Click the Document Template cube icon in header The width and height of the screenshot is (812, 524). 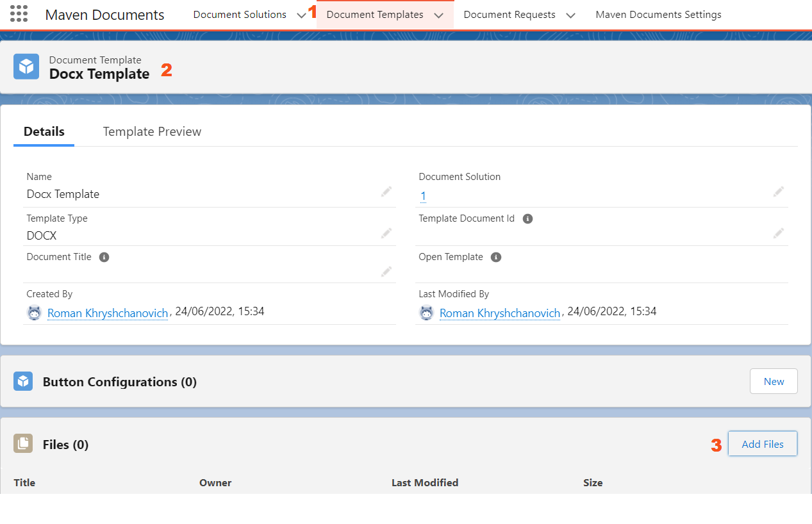(26, 67)
